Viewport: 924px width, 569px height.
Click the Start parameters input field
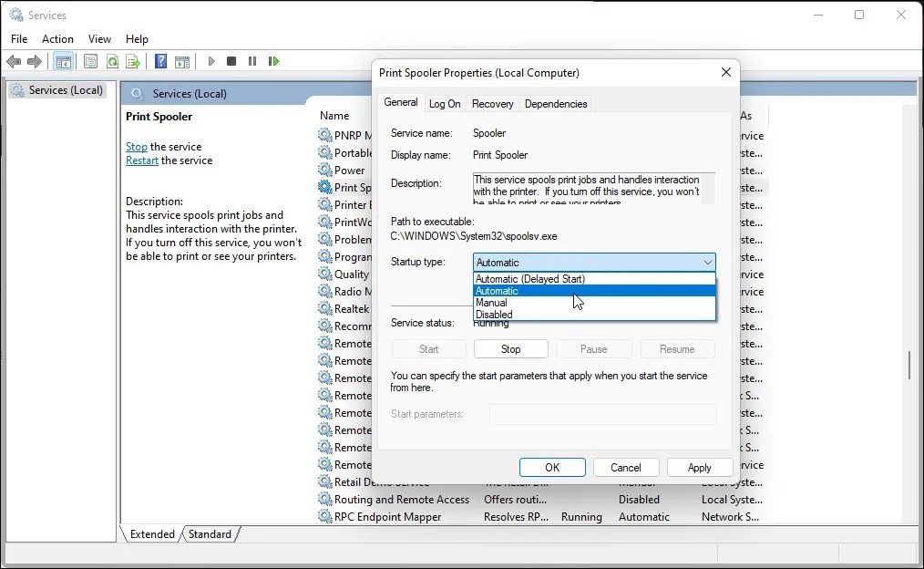coord(602,414)
